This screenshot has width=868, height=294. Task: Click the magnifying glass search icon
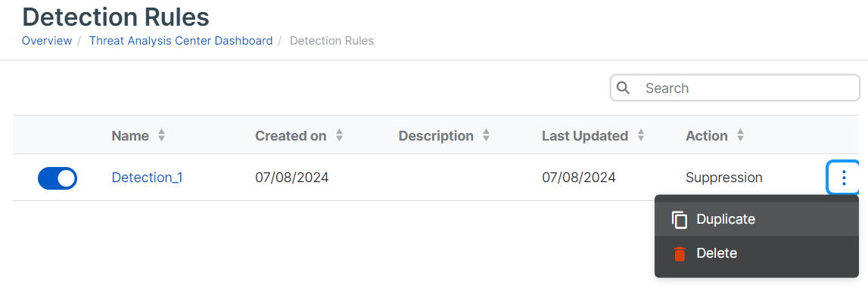tap(624, 88)
